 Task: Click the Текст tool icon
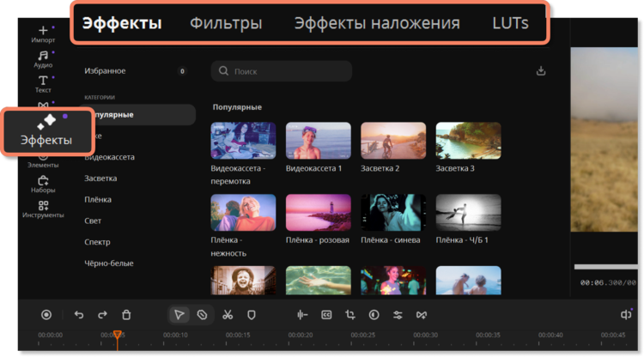[43, 83]
